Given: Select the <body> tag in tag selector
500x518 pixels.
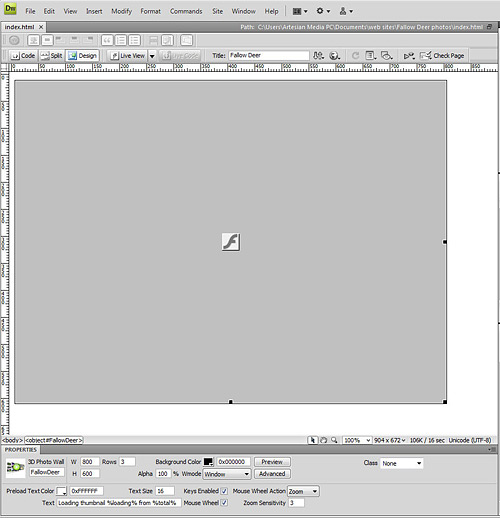Looking at the screenshot, I should pyautogui.click(x=12, y=440).
